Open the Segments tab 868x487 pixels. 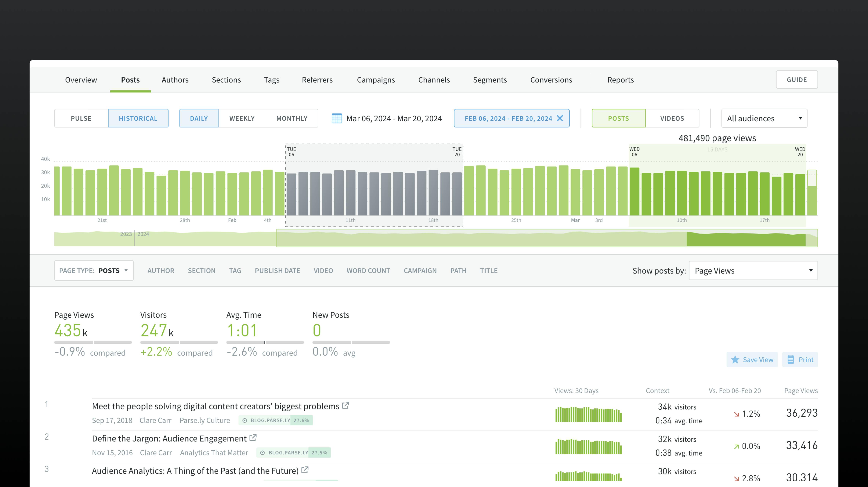[490, 80]
